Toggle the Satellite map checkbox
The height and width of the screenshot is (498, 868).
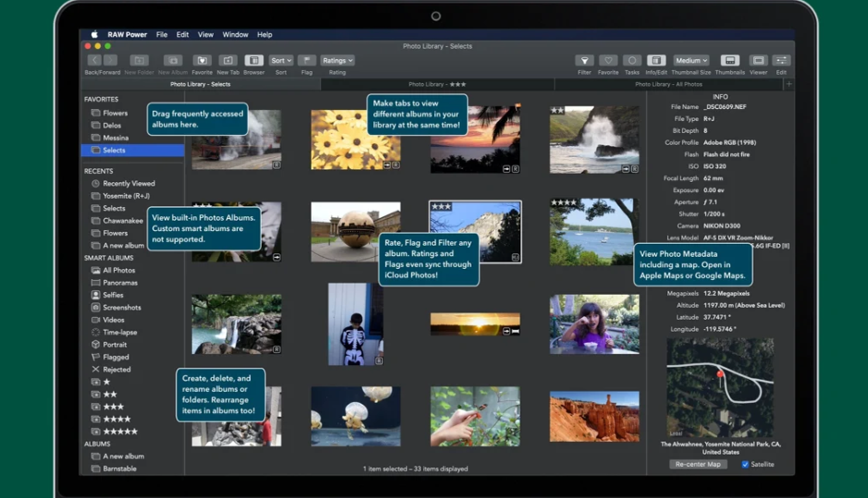pos(746,464)
